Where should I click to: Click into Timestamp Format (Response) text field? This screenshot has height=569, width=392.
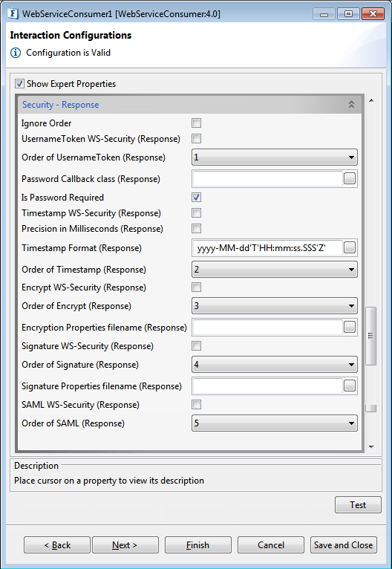tap(267, 248)
